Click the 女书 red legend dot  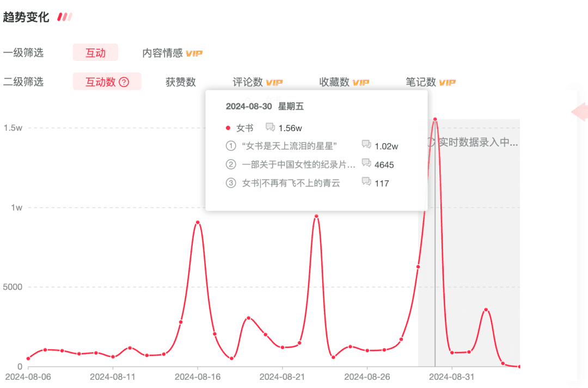(228, 128)
